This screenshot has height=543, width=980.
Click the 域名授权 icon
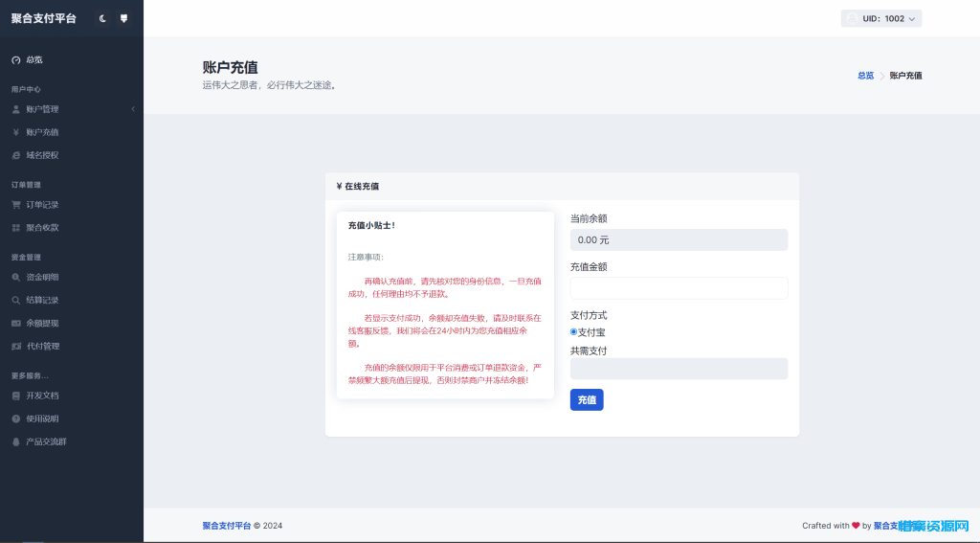click(16, 156)
